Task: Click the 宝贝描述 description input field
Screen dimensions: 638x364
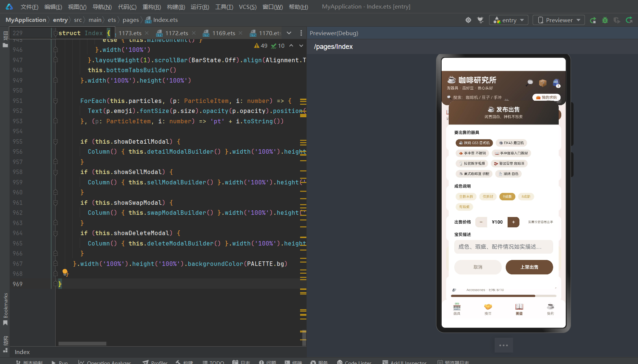Action: [x=504, y=247]
